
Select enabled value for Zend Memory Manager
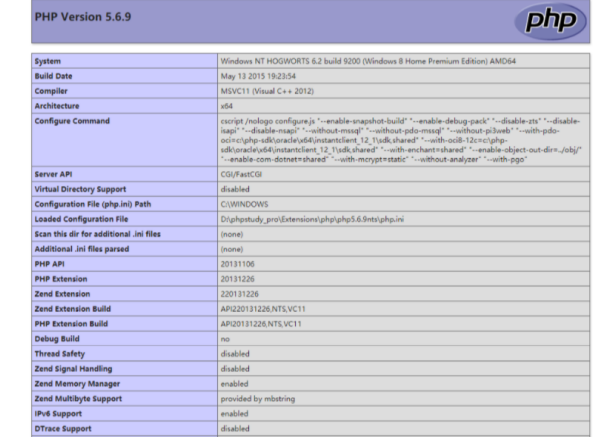coord(234,384)
